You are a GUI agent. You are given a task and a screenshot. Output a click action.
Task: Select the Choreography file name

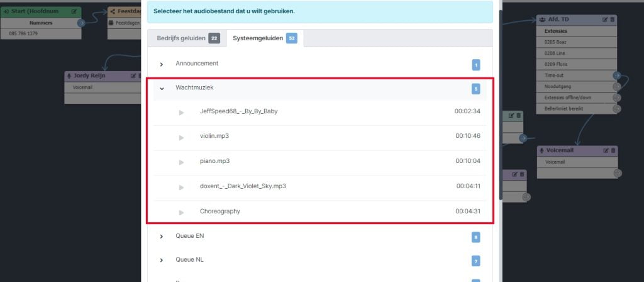point(219,211)
